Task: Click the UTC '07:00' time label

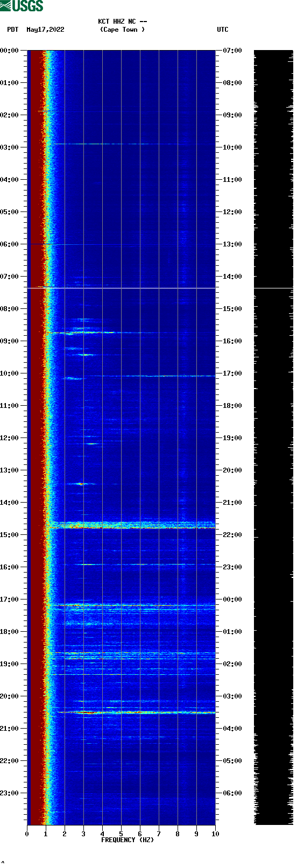Action: coord(232,51)
